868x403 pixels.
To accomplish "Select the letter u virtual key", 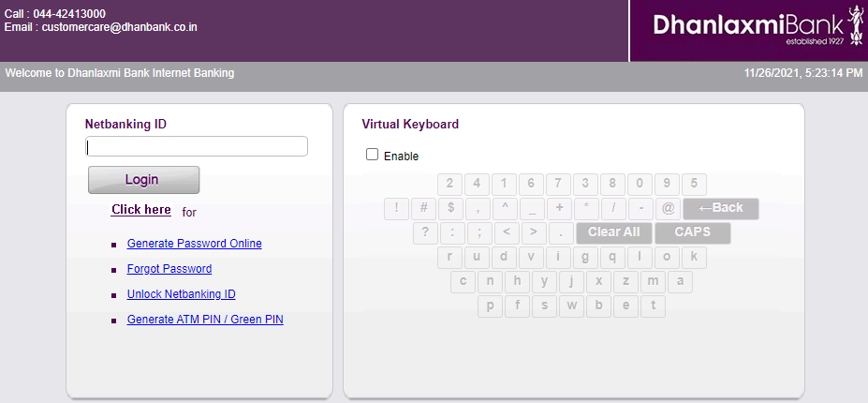I will tap(477, 258).
